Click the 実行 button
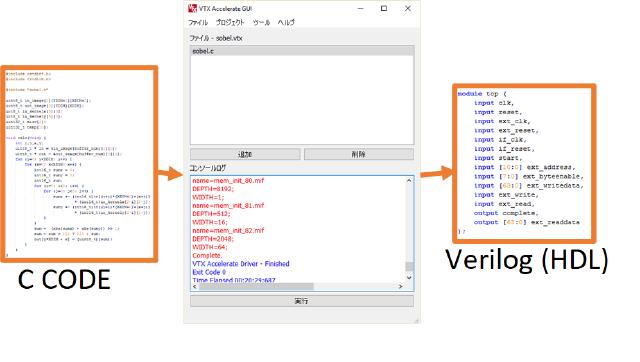The width and height of the screenshot is (640, 362). pos(302,301)
